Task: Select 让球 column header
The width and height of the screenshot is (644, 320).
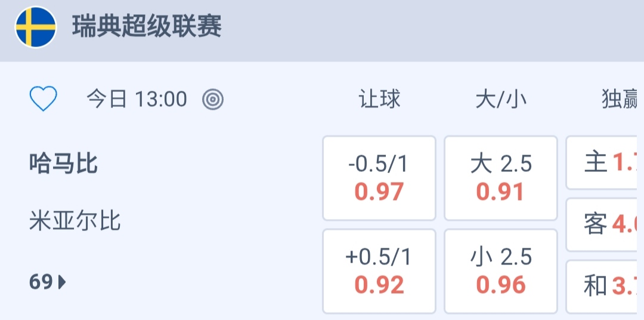Action: (x=379, y=99)
